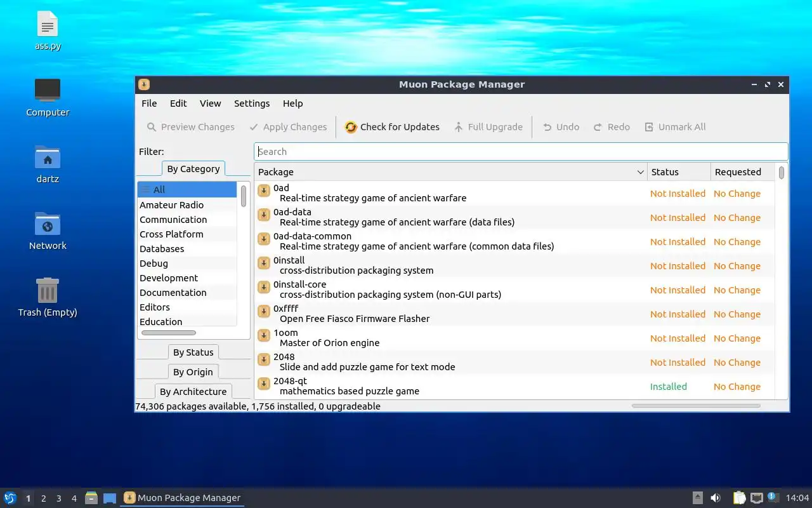
Task: Open the File menu
Action: point(149,104)
